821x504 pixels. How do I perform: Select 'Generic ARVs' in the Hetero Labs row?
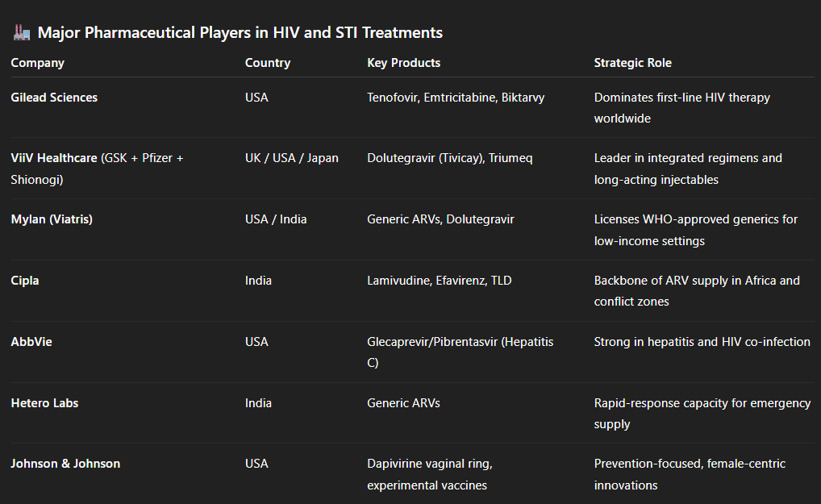pos(404,403)
